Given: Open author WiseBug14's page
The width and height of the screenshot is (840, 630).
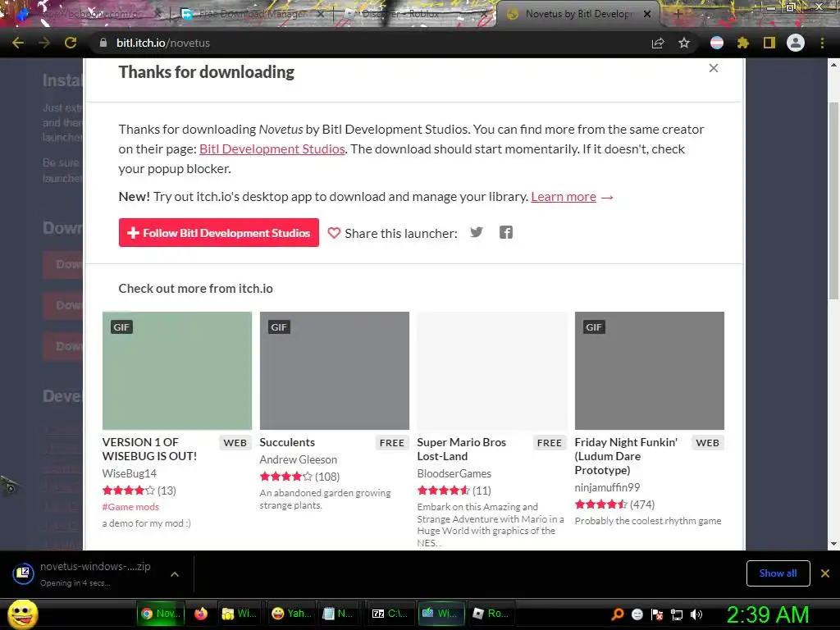Looking at the screenshot, I should [129, 473].
